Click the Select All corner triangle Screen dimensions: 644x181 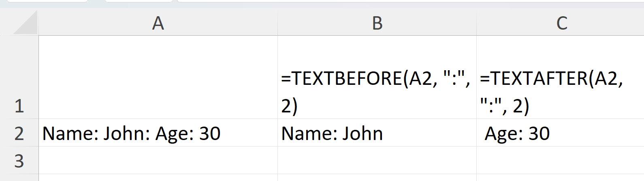coord(25,24)
